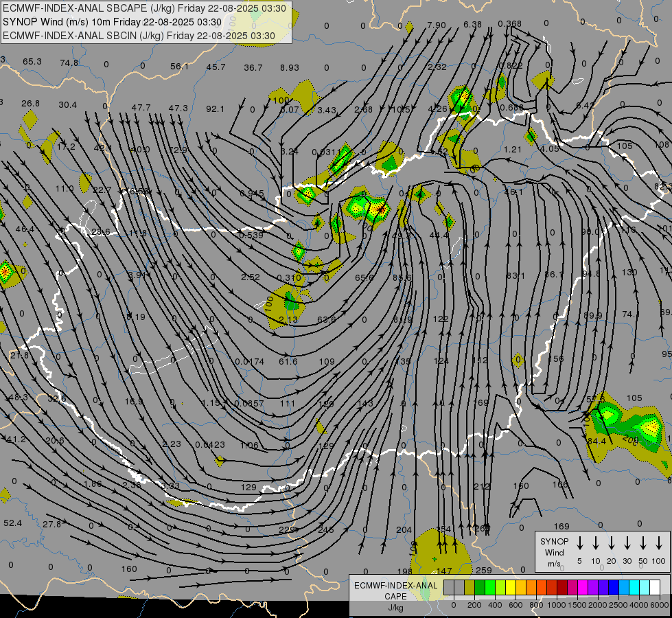
Task: Click the 10 m/s wind arrow in legend
Action: tap(595, 542)
